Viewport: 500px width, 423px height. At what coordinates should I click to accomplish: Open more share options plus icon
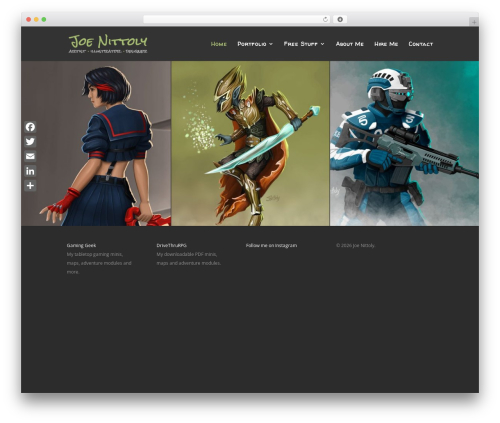[30, 186]
